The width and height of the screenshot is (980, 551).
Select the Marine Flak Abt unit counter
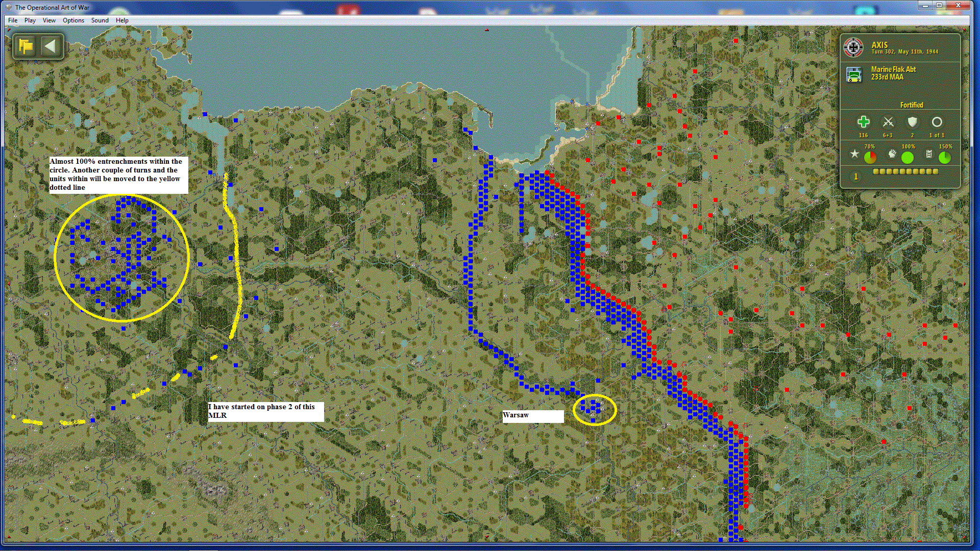coord(854,74)
